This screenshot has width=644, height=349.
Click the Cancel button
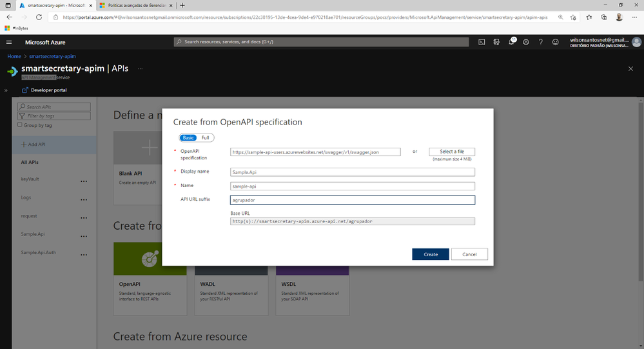point(469,254)
